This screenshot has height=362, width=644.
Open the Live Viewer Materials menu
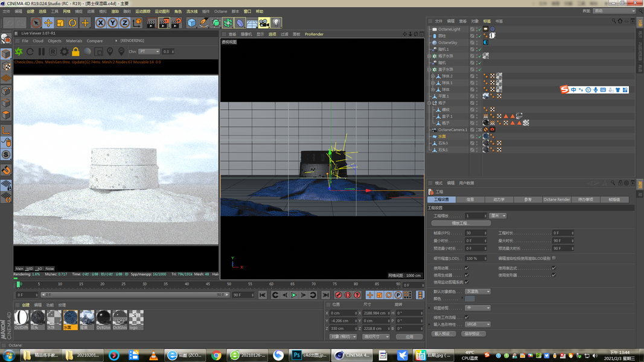(x=74, y=41)
